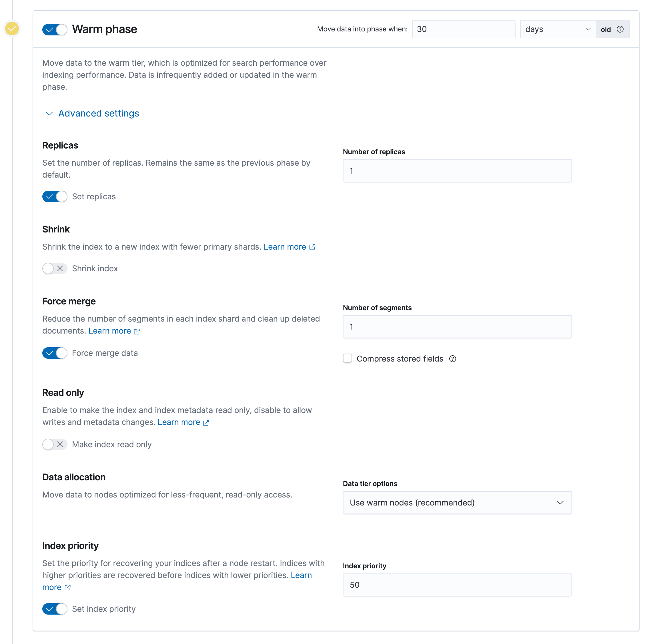651x644 pixels.
Task: Click the yellow checkmark phase indicator
Action: 12,29
